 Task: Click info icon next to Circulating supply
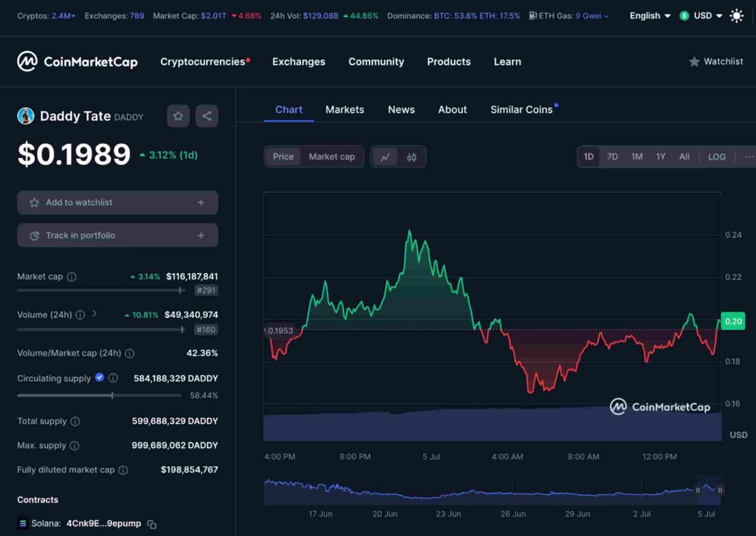[x=113, y=378]
